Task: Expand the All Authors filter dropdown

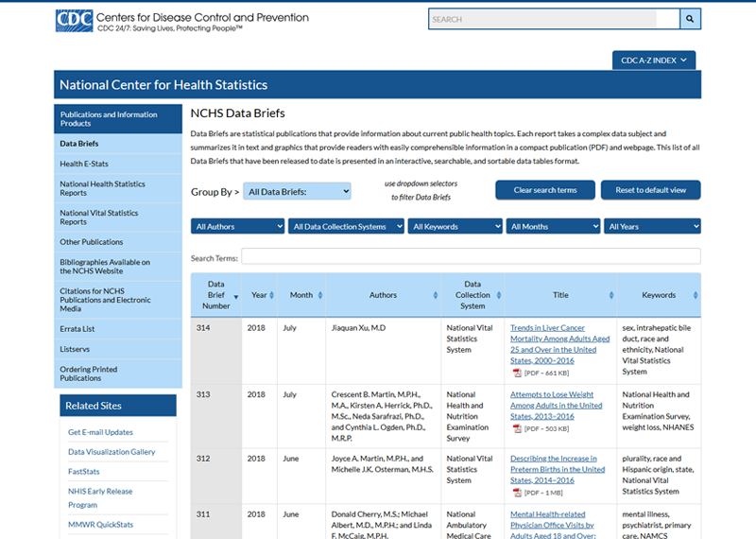Action: point(238,227)
